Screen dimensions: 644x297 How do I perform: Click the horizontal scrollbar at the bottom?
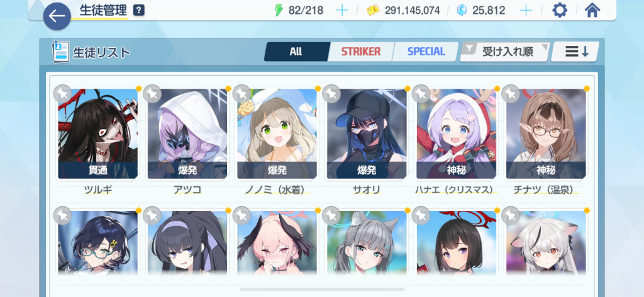(322, 289)
